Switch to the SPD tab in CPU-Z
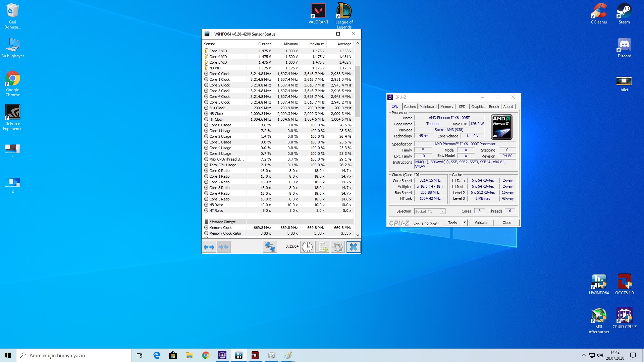Screen dimensions: 644x362 tap(462, 107)
